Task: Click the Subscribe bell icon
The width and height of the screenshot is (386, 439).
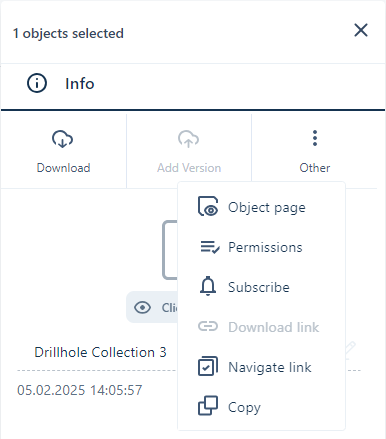Action: [208, 286]
